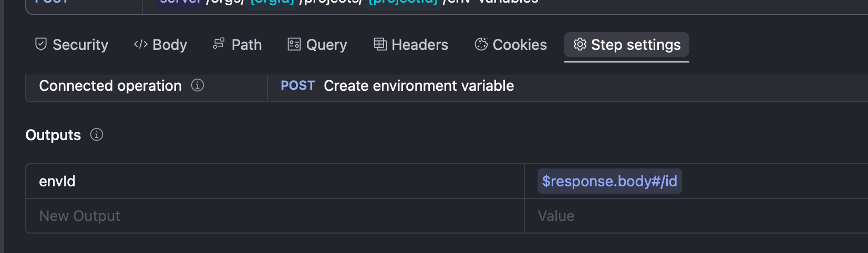The width and height of the screenshot is (868, 253).
Task: Click info icon next to Outputs heading
Action: (97, 134)
